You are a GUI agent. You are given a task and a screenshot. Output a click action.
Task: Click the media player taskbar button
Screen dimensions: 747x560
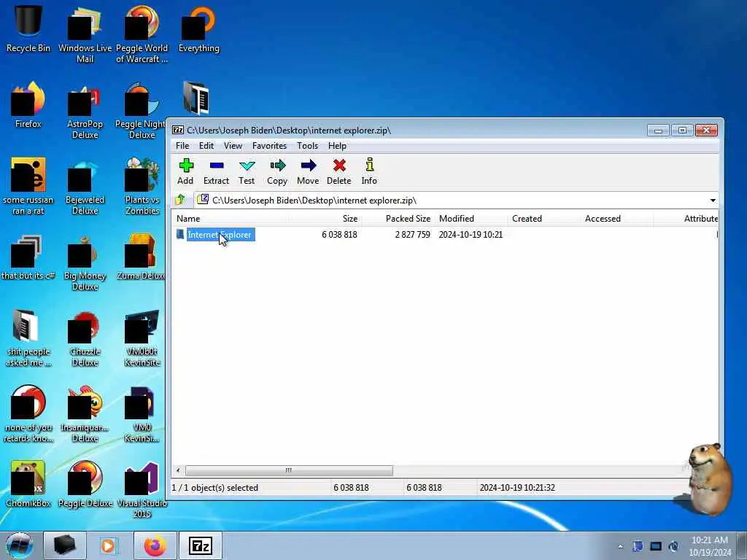tap(109, 545)
